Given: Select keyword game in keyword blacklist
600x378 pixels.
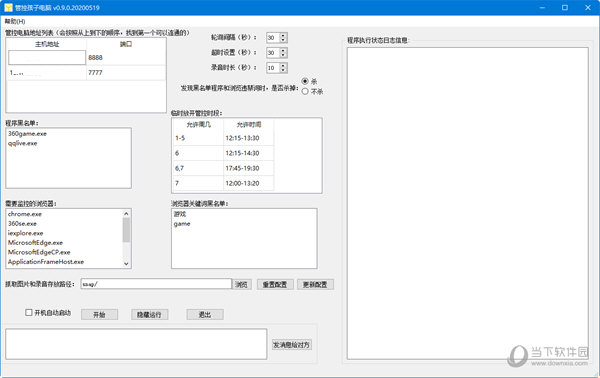Looking at the screenshot, I should [182, 224].
